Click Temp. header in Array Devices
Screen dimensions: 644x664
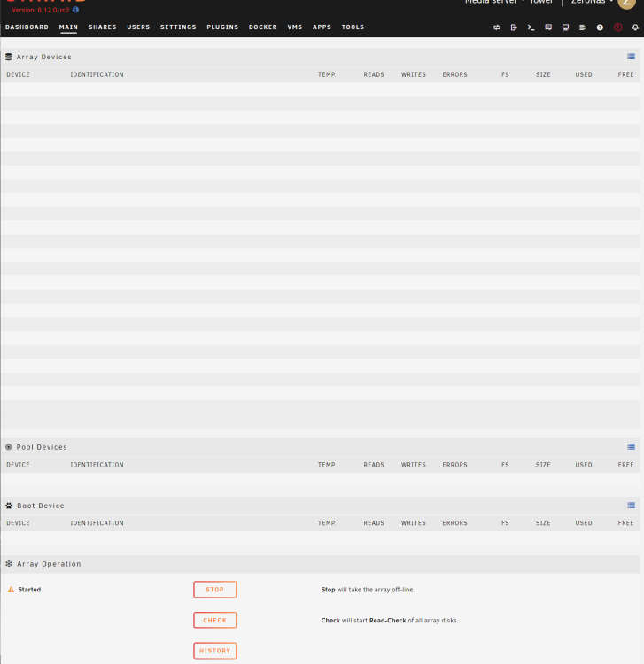(x=327, y=74)
